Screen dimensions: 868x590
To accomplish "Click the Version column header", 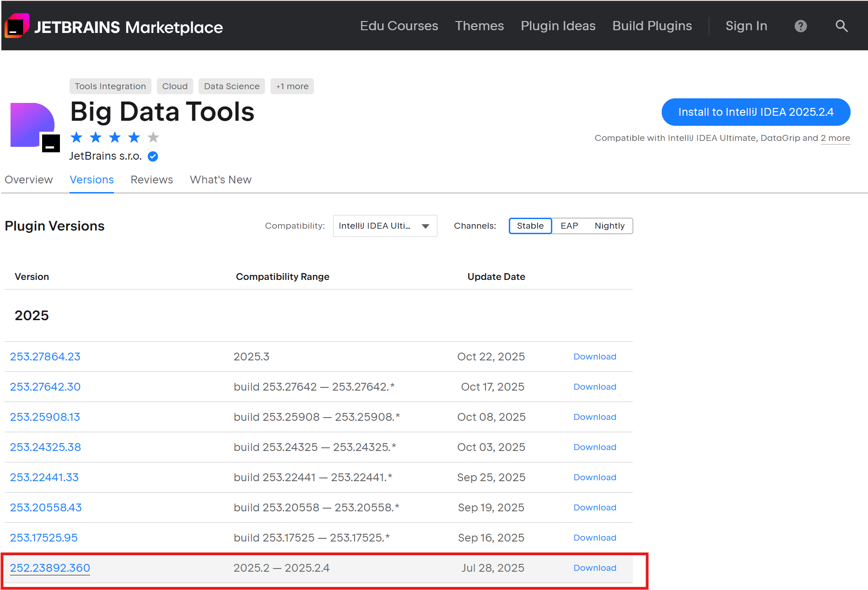I will [x=32, y=277].
